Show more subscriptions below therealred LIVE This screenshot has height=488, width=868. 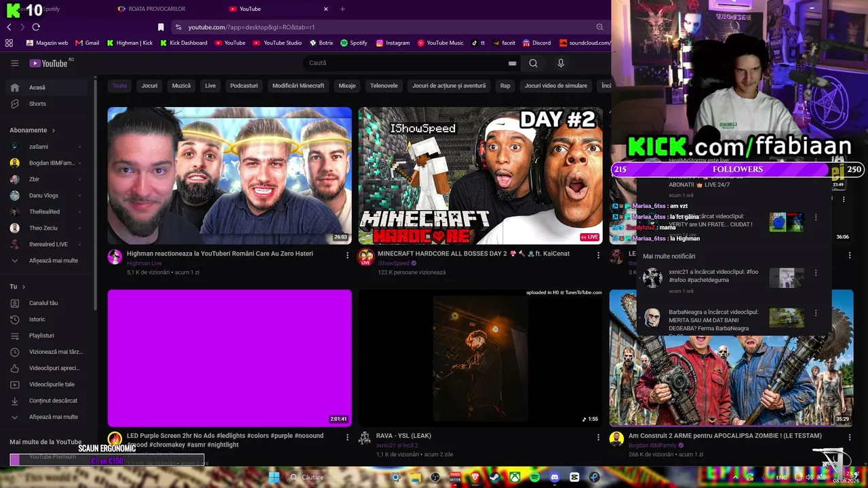[45, 260]
